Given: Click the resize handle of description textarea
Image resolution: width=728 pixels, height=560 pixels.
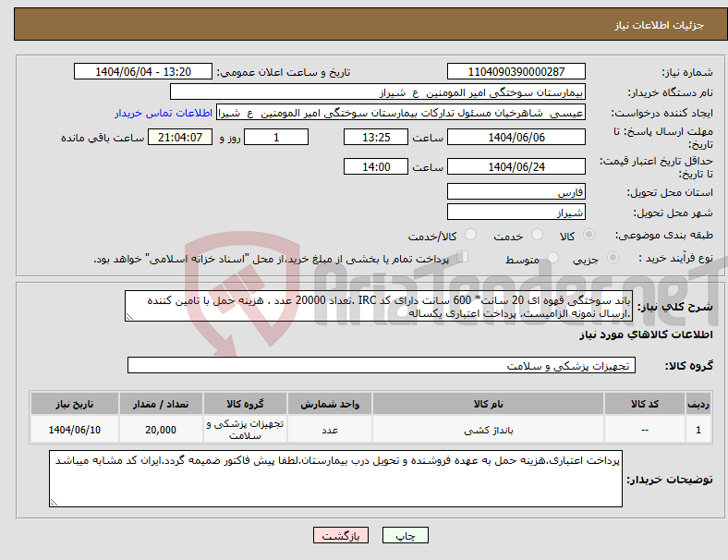Looking at the screenshot, I should tap(129, 317).
